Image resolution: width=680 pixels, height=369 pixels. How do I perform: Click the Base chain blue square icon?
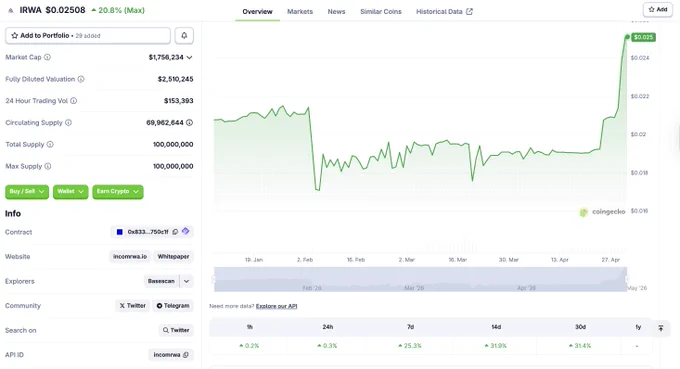(x=120, y=232)
